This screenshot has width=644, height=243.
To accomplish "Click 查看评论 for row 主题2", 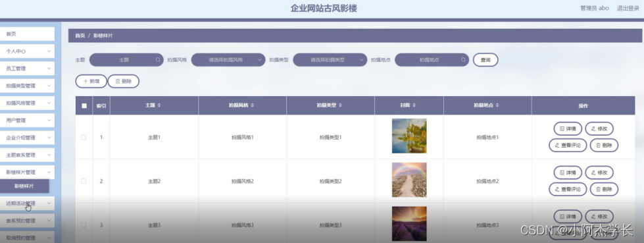I will pos(568,189).
